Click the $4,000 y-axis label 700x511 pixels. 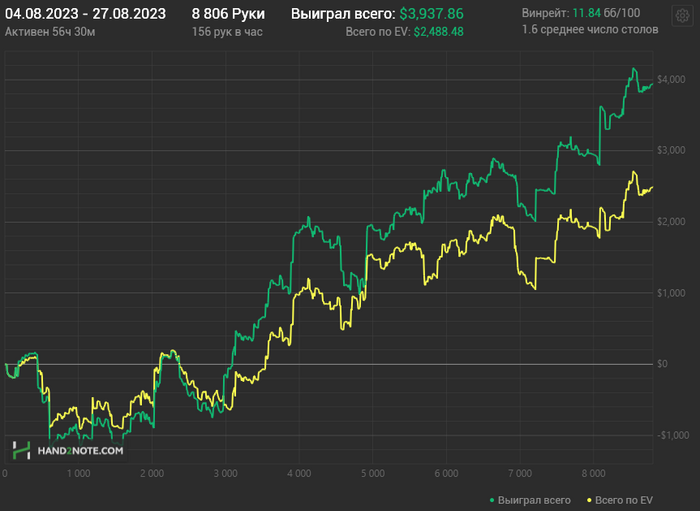(671, 79)
